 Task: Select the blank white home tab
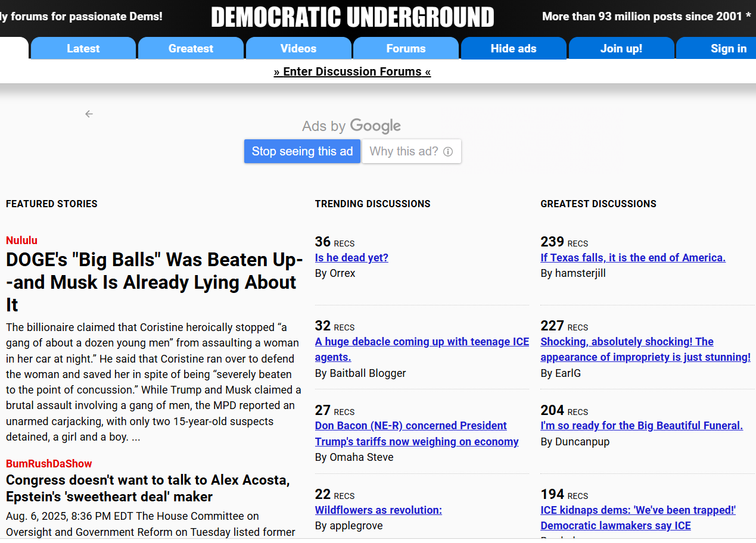(x=14, y=48)
